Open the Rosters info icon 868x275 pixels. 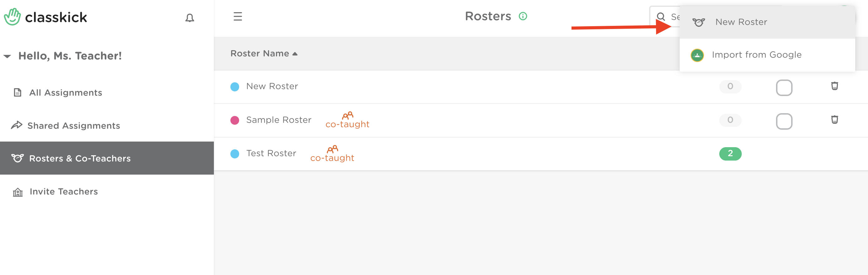point(523,16)
